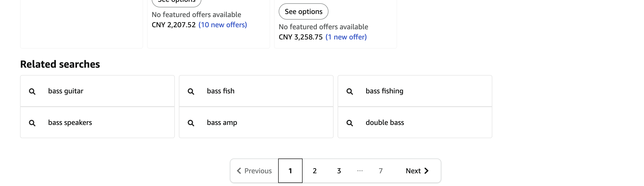Open the bass amp suggested search
This screenshot has height=186, width=644.
[x=222, y=122]
